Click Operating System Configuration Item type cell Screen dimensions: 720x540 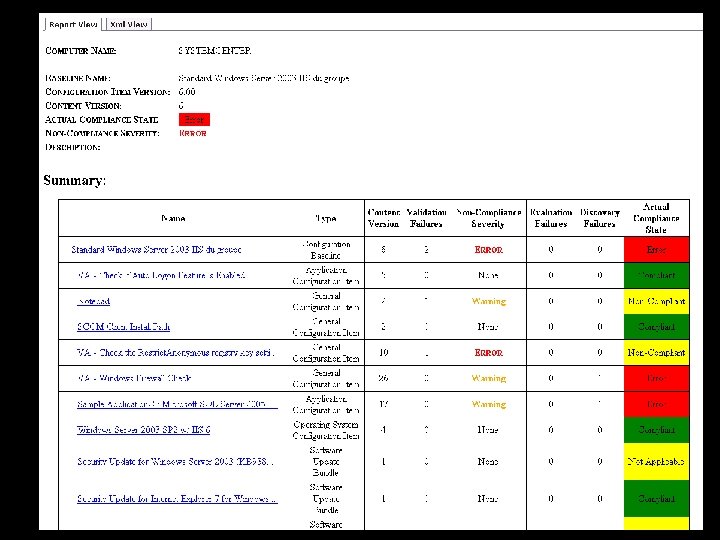(x=326, y=430)
